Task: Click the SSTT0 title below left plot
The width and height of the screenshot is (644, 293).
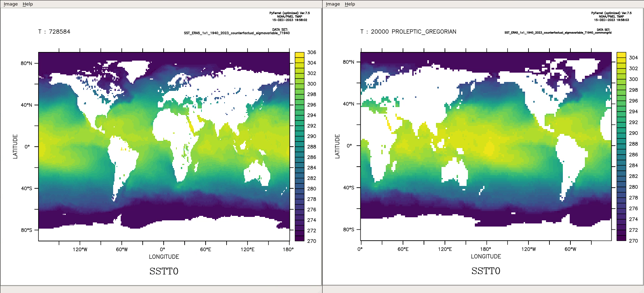Action: point(164,271)
